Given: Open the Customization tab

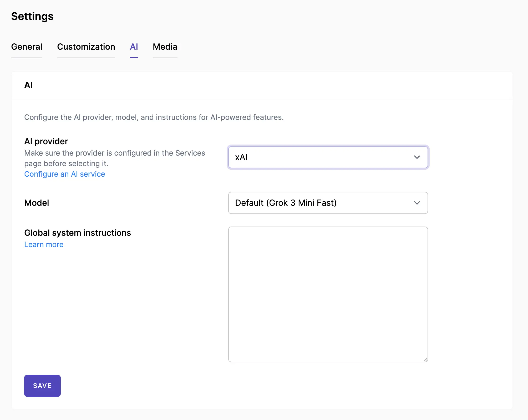Looking at the screenshot, I should click(86, 47).
